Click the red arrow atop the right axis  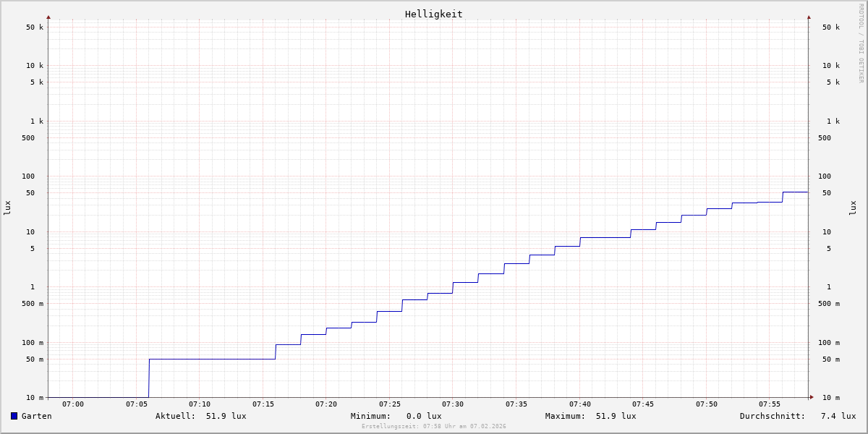point(809,17)
